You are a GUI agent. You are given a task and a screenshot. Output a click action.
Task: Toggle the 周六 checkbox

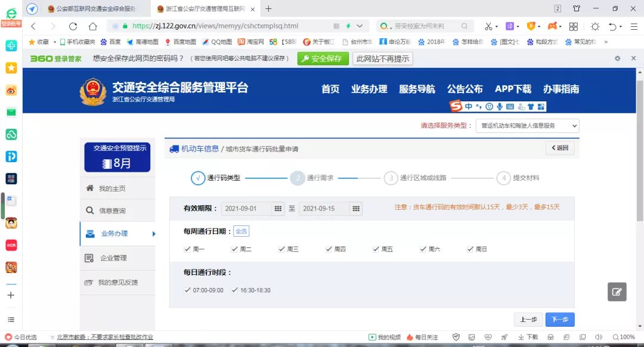(x=424, y=249)
